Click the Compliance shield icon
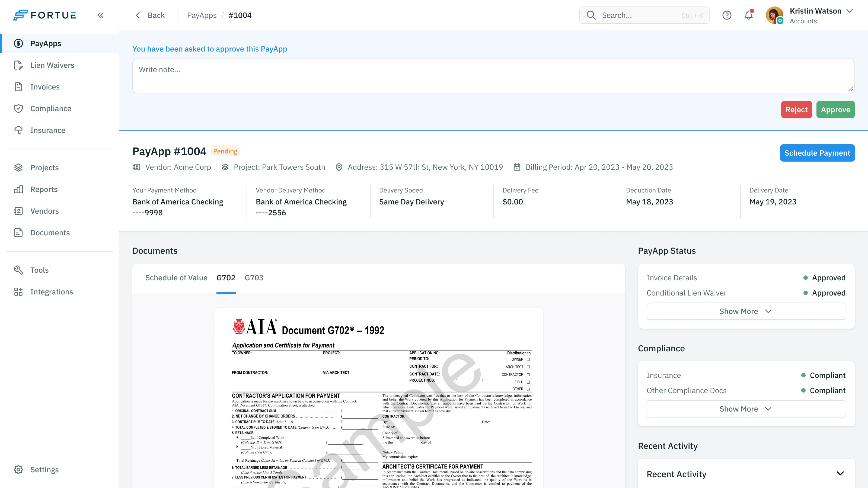The image size is (868, 488). pyautogui.click(x=18, y=108)
